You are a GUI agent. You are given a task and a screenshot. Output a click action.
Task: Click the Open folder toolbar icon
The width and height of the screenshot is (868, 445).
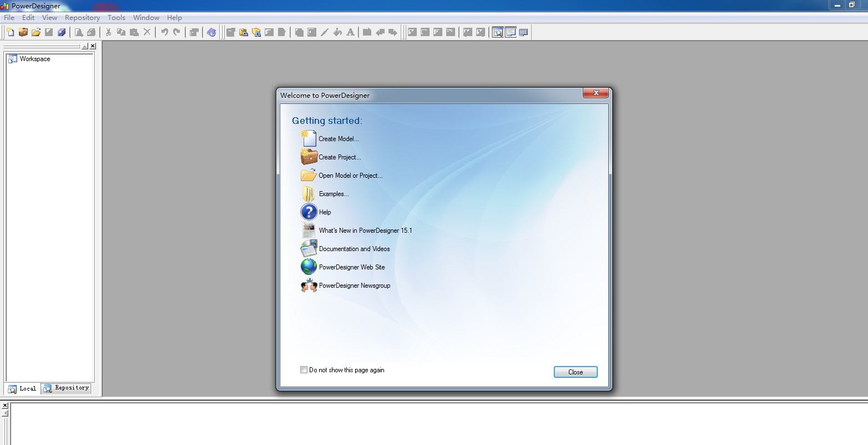pyautogui.click(x=36, y=32)
